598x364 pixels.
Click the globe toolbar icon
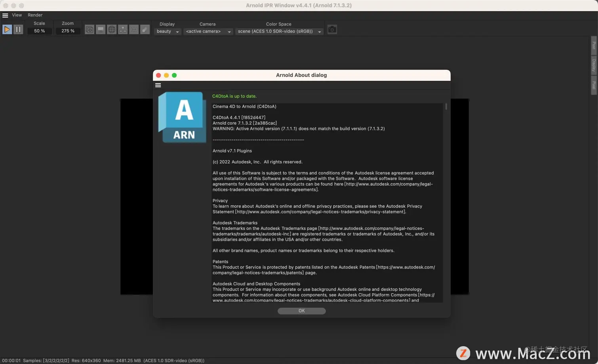[112, 30]
